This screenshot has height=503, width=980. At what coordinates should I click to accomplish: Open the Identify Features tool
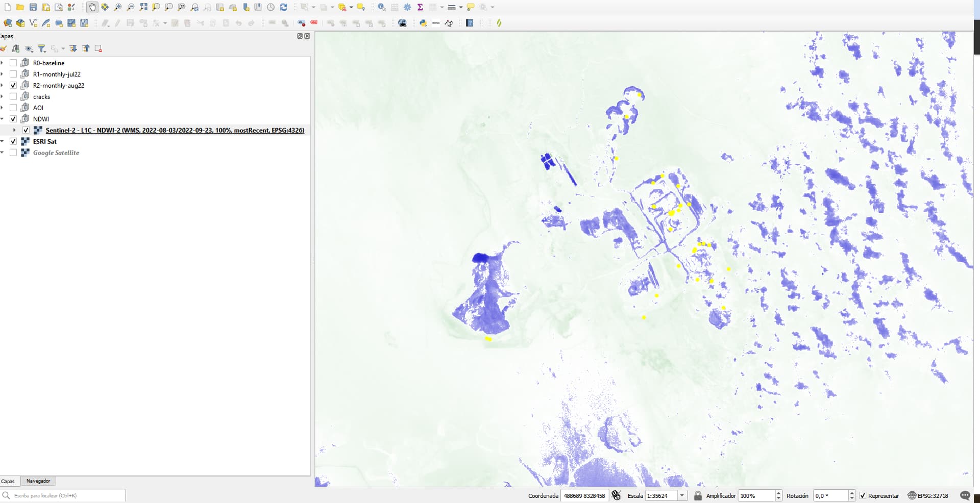click(381, 7)
